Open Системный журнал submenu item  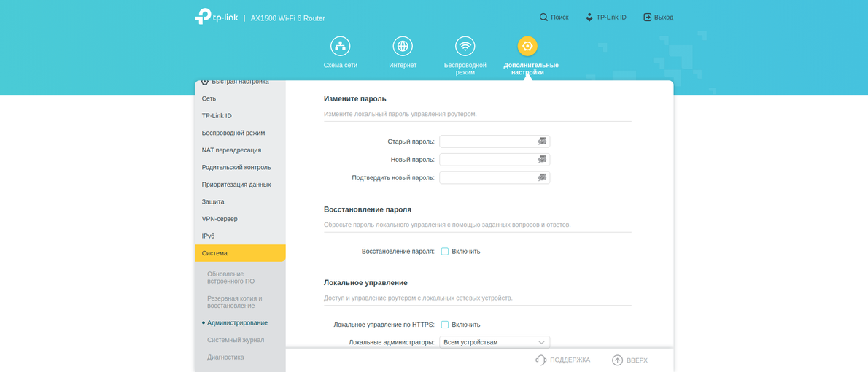click(236, 340)
